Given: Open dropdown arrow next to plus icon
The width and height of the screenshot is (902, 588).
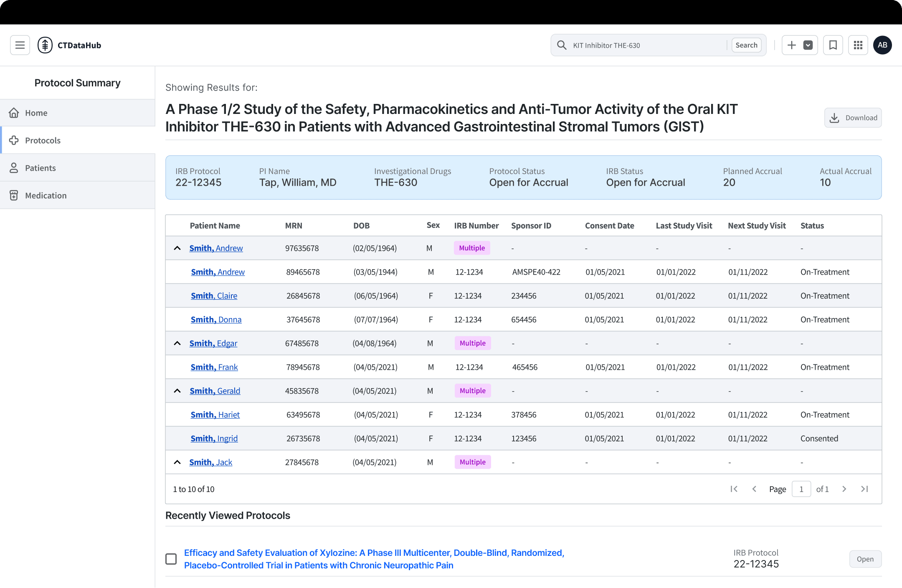Looking at the screenshot, I should 808,45.
